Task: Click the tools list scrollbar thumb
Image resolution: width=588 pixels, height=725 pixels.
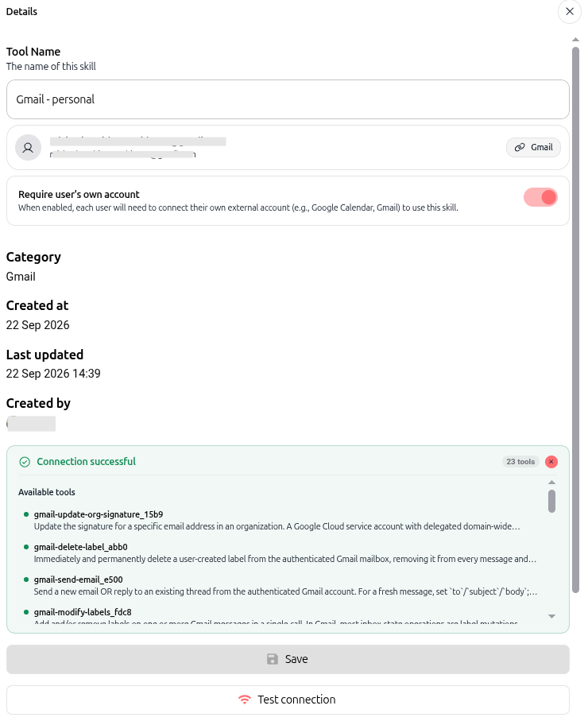Action: point(551,501)
